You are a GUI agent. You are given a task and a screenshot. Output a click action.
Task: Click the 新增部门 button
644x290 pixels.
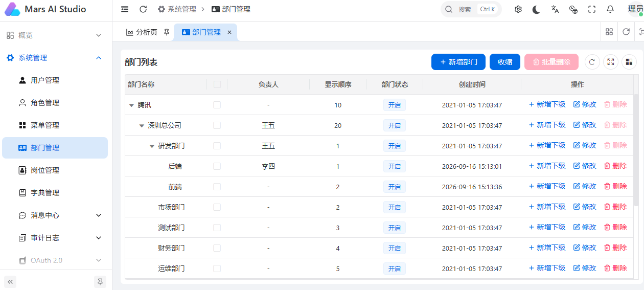point(458,62)
